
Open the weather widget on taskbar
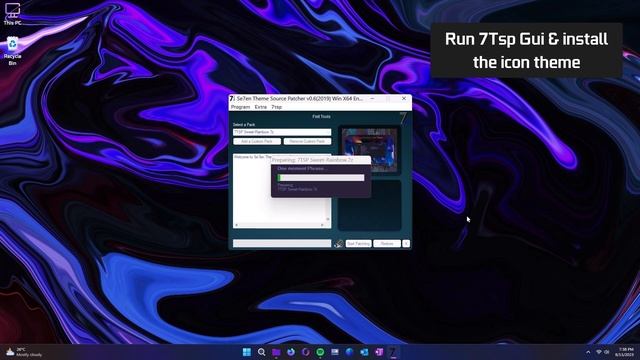pos(24,352)
